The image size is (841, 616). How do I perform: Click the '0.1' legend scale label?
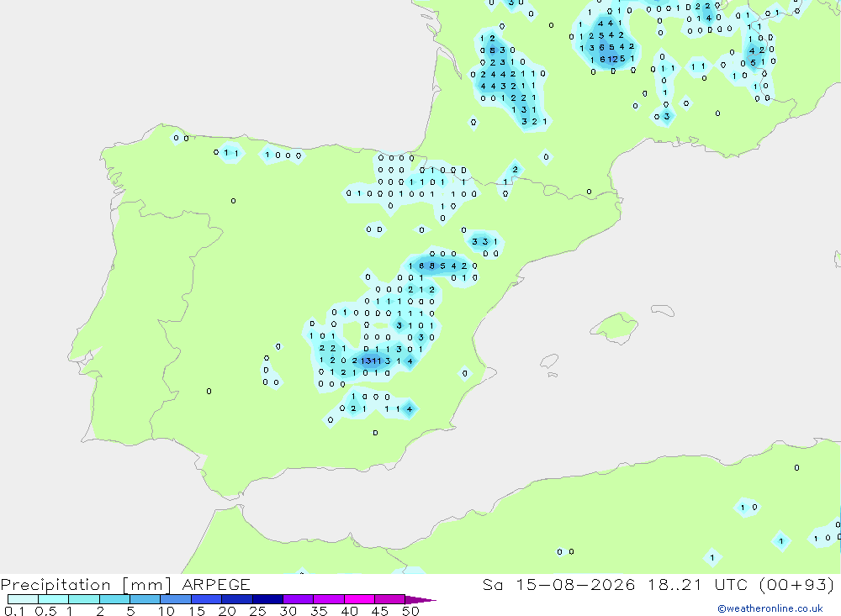coord(14,611)
